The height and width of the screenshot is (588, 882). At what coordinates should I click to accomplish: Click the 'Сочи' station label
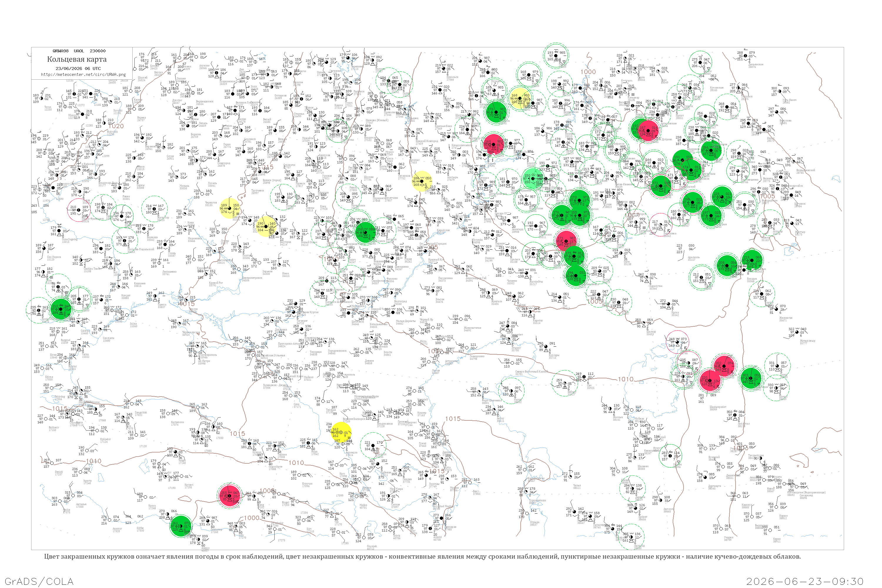coord(297,404)
